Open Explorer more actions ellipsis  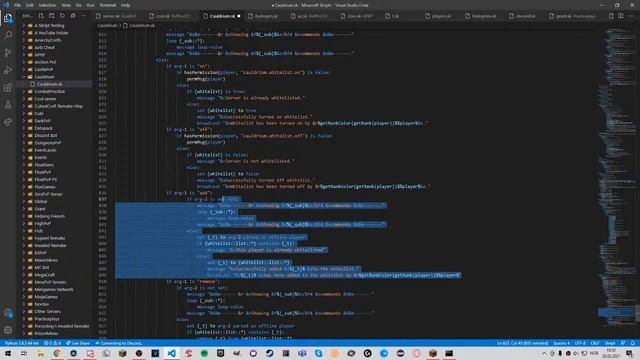tap(84, 16)
